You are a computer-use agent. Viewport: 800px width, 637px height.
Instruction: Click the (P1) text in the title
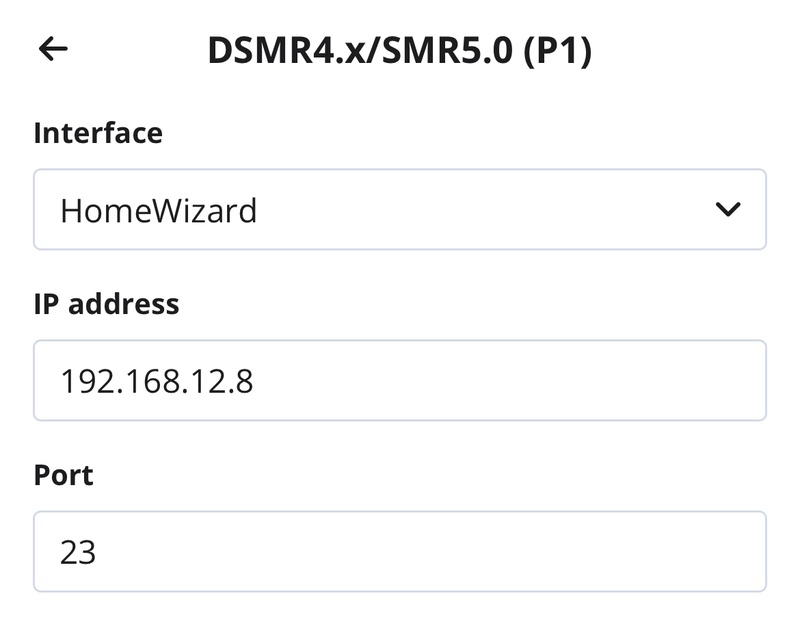[x=556, y=49]
